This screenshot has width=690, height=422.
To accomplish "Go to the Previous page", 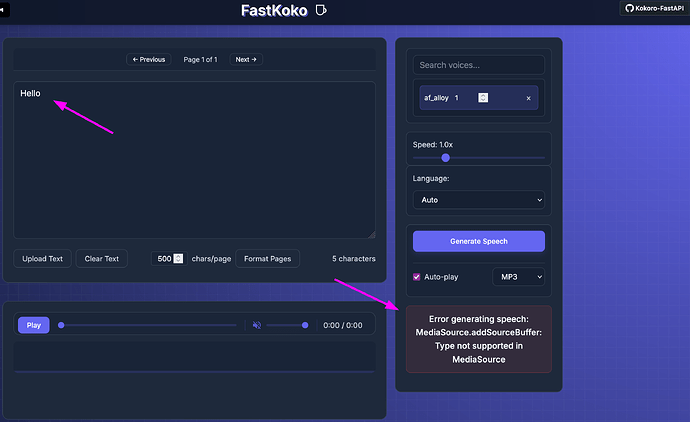I will 149,59.
